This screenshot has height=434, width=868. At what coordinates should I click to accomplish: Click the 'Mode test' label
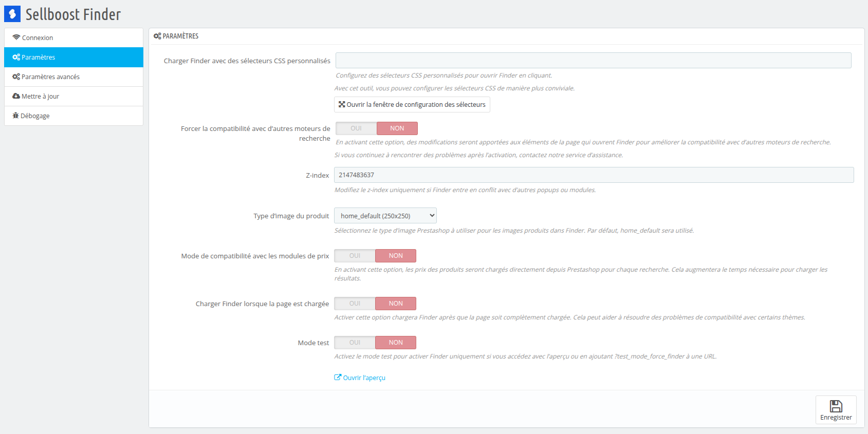click(x=313, y=343)
